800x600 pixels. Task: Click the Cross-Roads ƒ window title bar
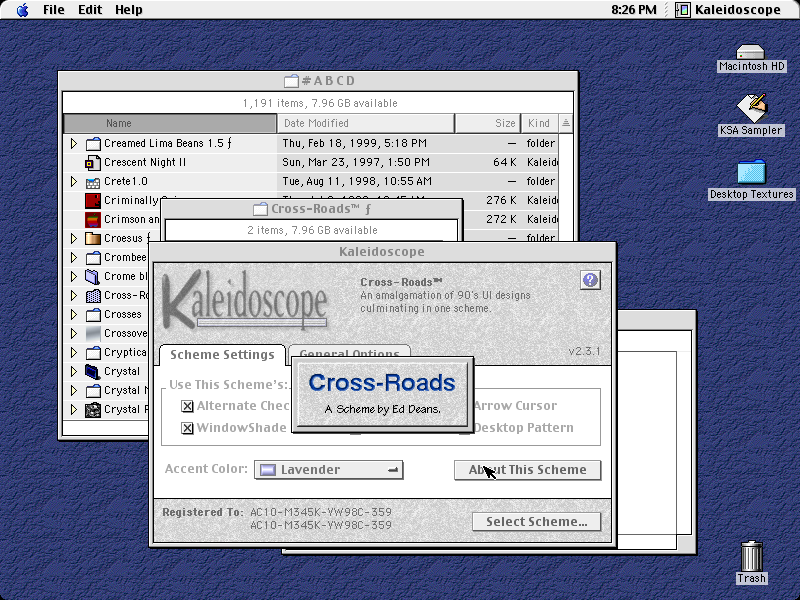click(312, 209)
